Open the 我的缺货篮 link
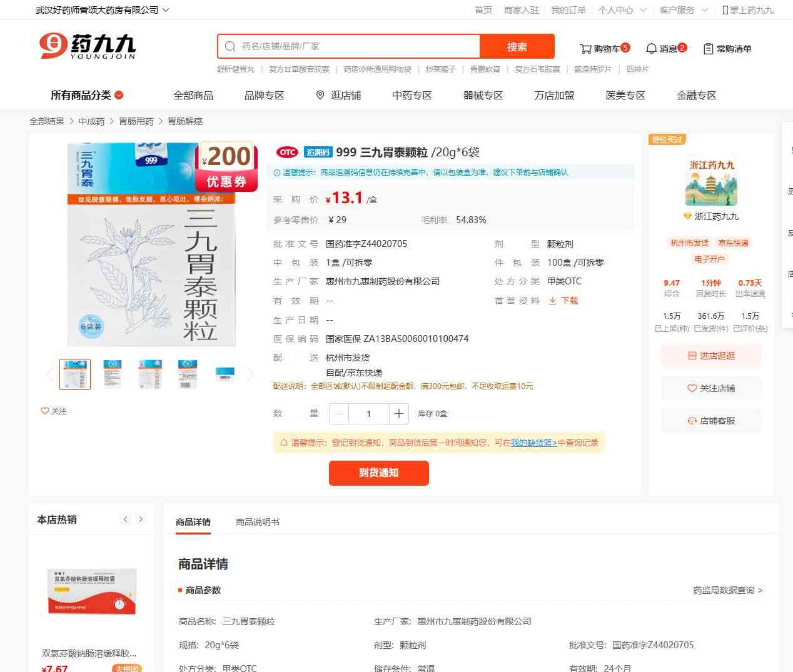 pyautogui.click(x=533, y=443)
